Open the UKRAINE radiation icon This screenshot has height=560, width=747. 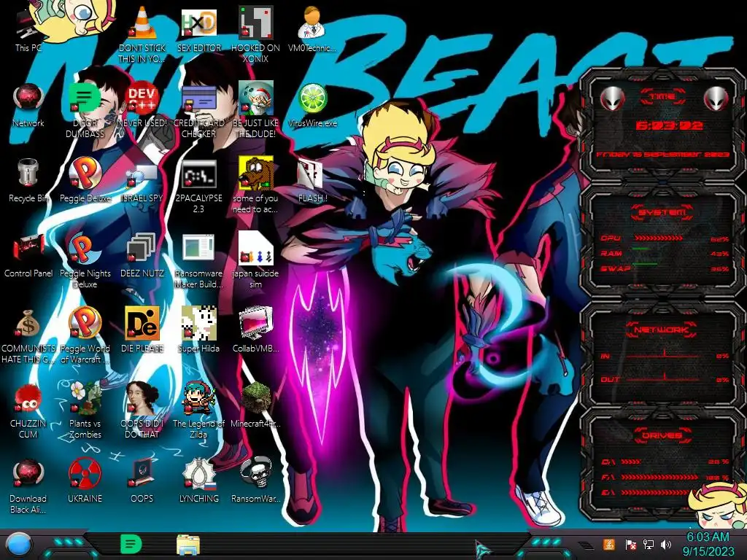85,480
